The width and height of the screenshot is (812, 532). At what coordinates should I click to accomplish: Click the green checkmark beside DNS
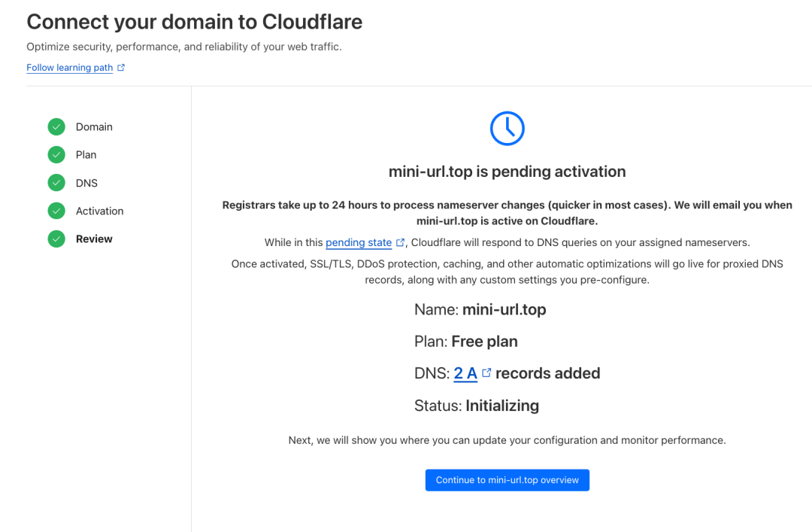(x=56, y=183)
